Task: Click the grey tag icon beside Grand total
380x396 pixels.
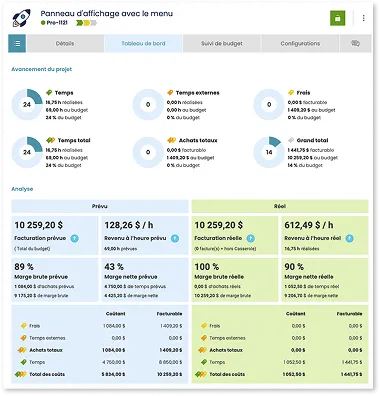Action: click(x=291, y=140)
